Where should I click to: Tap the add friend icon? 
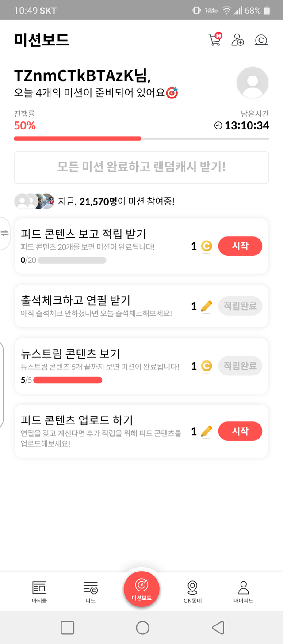[237, 40]
